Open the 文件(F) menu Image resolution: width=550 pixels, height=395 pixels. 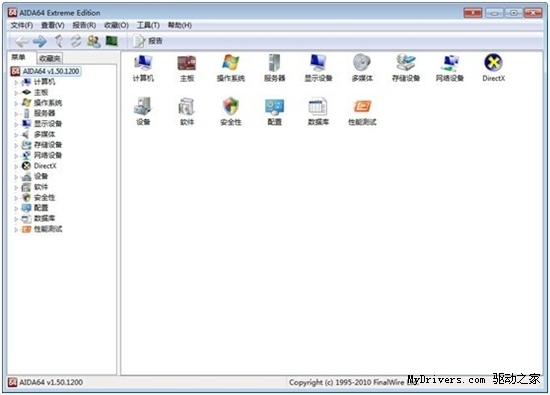[22, 25]
